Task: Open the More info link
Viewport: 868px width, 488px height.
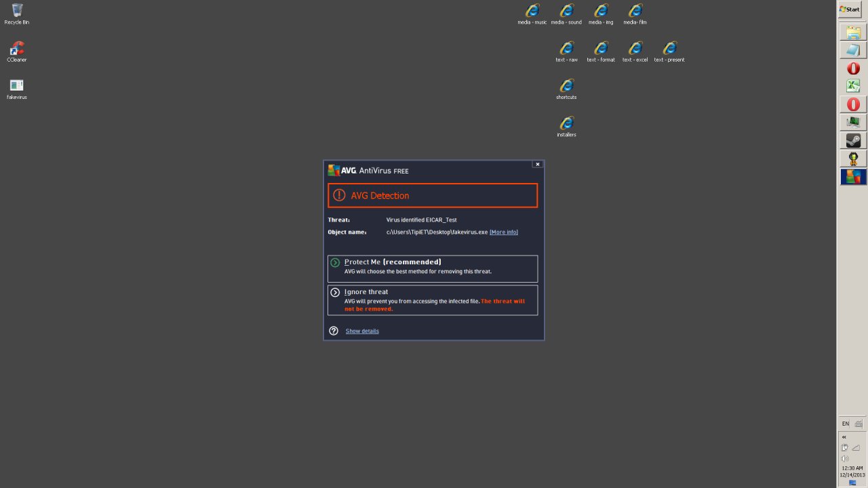Action: click(504, 232)
